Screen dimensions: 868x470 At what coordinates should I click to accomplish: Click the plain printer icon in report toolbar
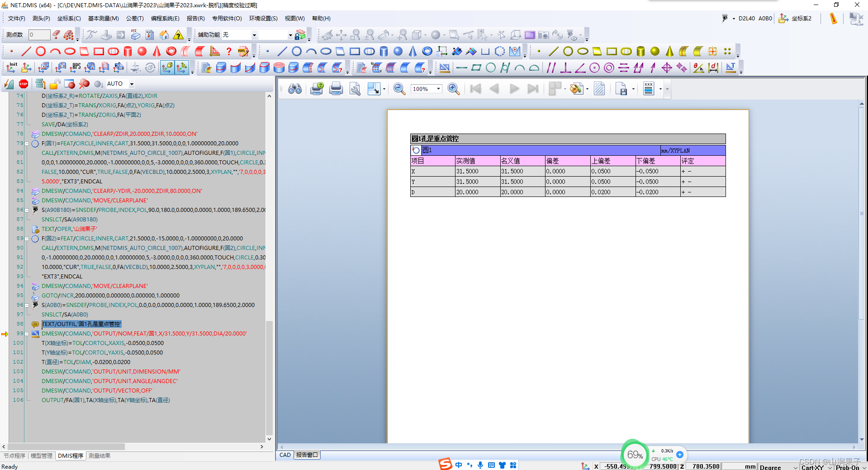click(336, 89)
